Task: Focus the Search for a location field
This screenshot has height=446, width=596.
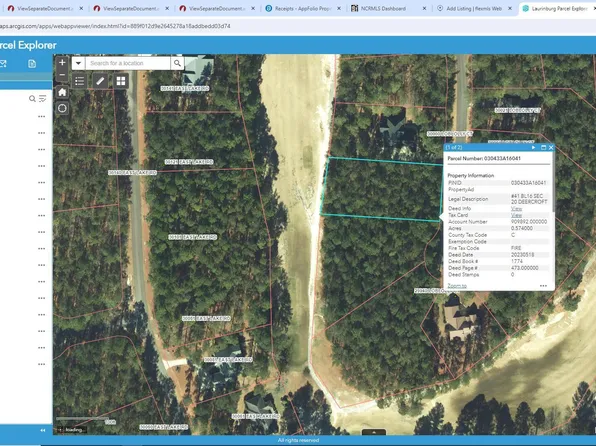Action: tap(128, 63)
